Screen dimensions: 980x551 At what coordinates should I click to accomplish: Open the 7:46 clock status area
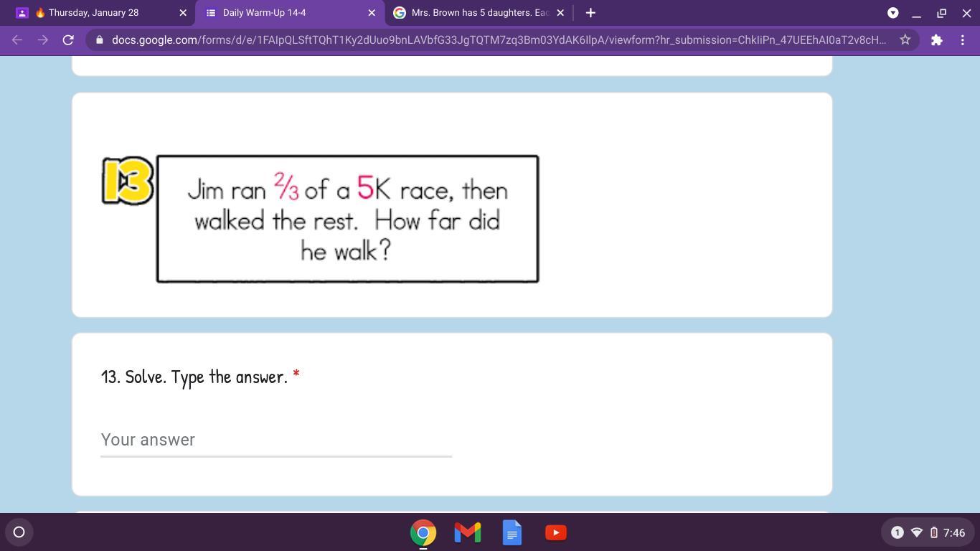pyautogui.click(x=954, y=532)
